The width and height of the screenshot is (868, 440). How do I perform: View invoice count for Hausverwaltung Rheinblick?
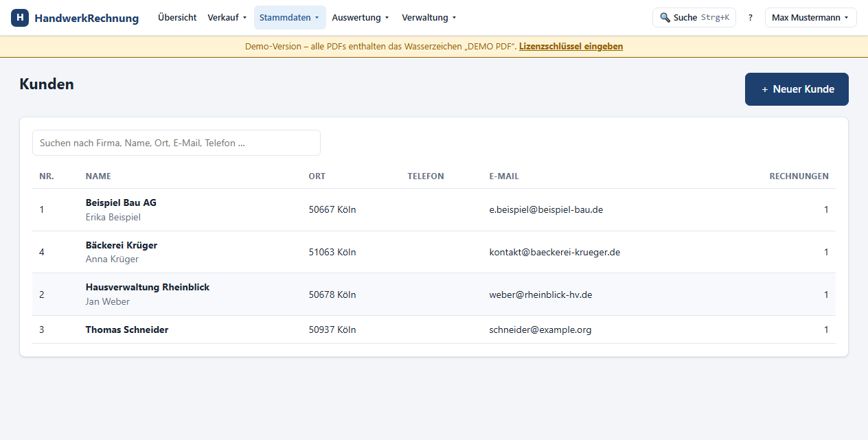tap(826, 294)
